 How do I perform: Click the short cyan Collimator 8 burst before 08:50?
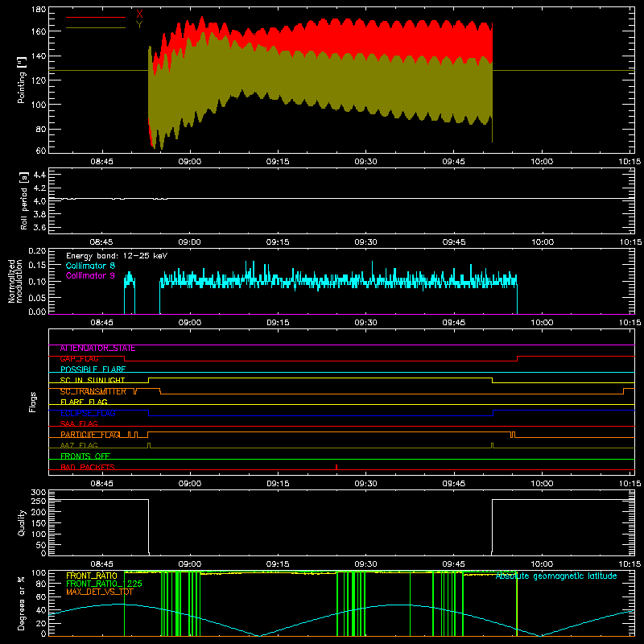tap(130, 292)
